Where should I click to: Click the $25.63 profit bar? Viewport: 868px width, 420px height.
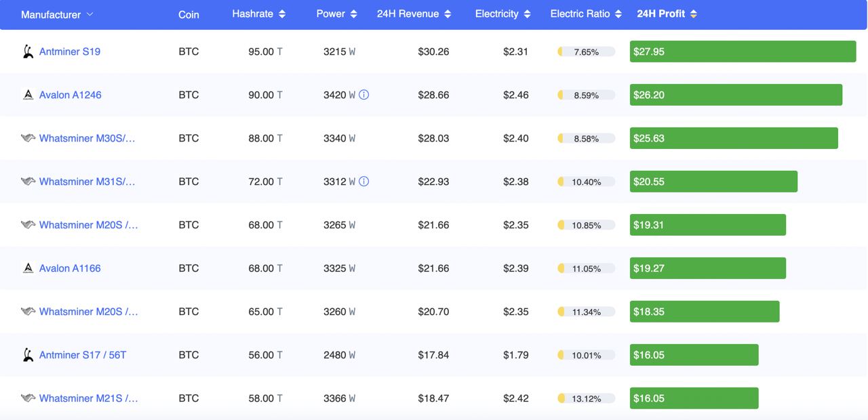point(734,138)
